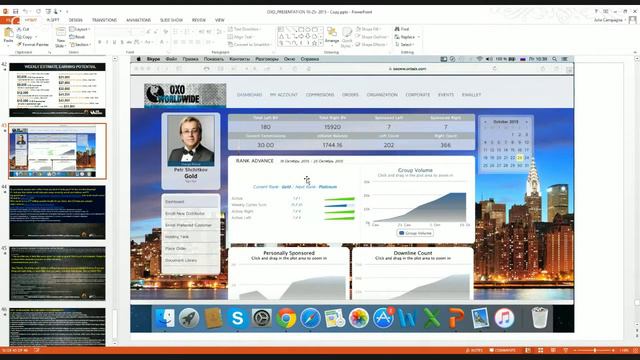Image resolution: width=640 pixels, height=360 pixels.
Task: Zoom in with the plus button
Action: 613,350
